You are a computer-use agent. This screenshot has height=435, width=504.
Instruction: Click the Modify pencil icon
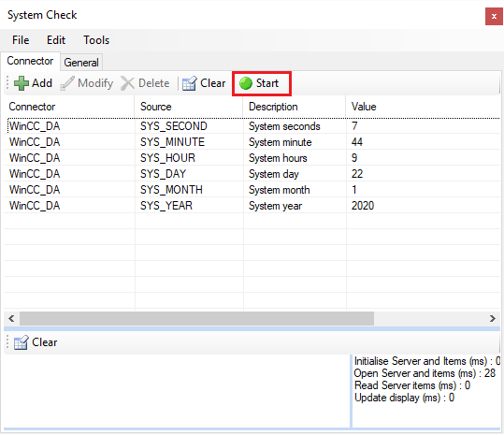coord(67,83)
